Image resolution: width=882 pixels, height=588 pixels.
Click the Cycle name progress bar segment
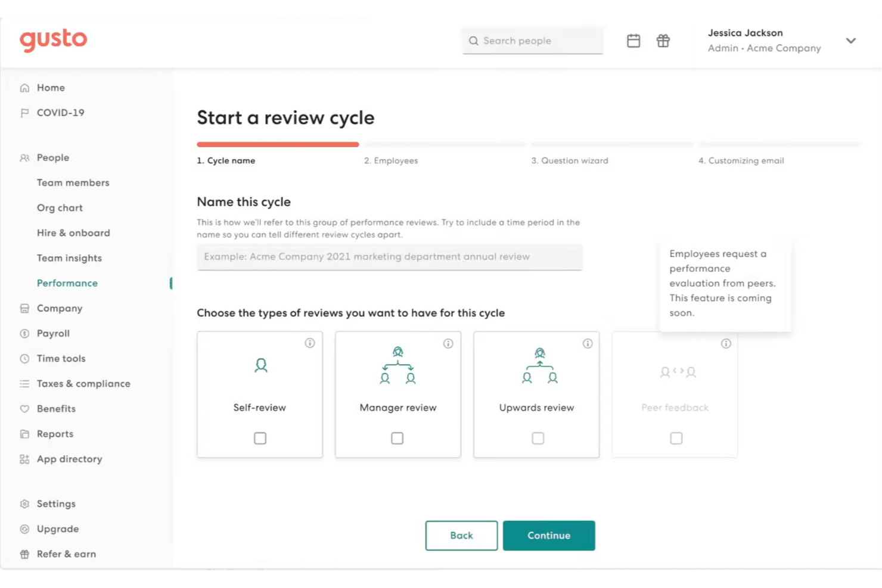tap(278, 144)
